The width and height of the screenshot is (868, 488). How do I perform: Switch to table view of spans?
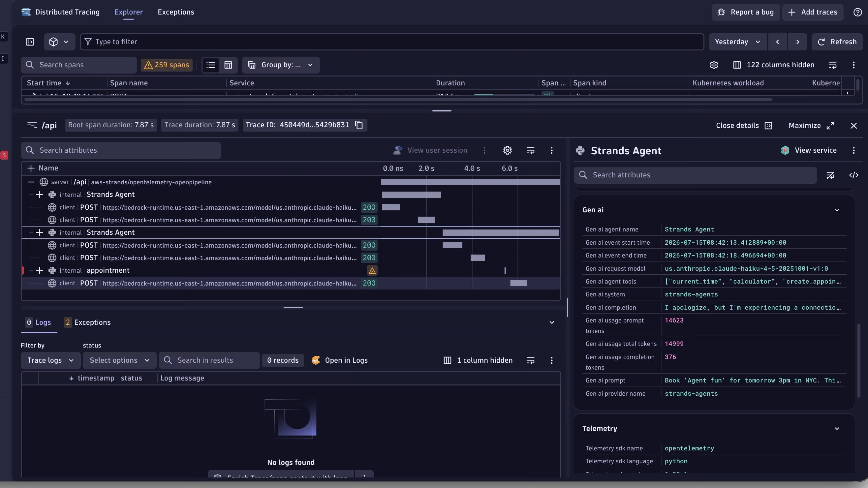228,65
